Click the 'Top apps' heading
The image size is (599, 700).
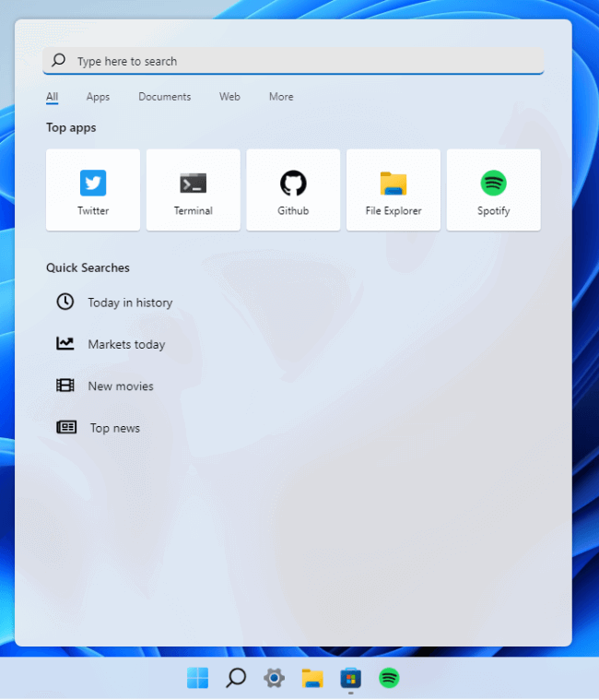click(71, 127)
